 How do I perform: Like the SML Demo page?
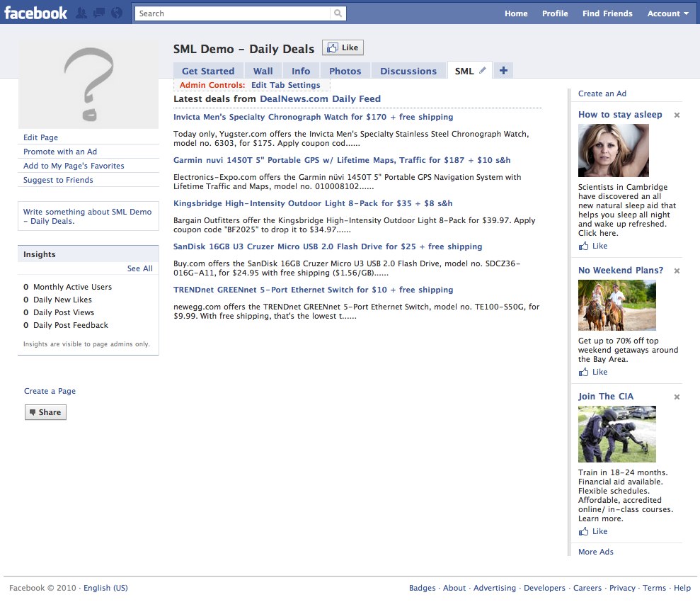(343, 47)
